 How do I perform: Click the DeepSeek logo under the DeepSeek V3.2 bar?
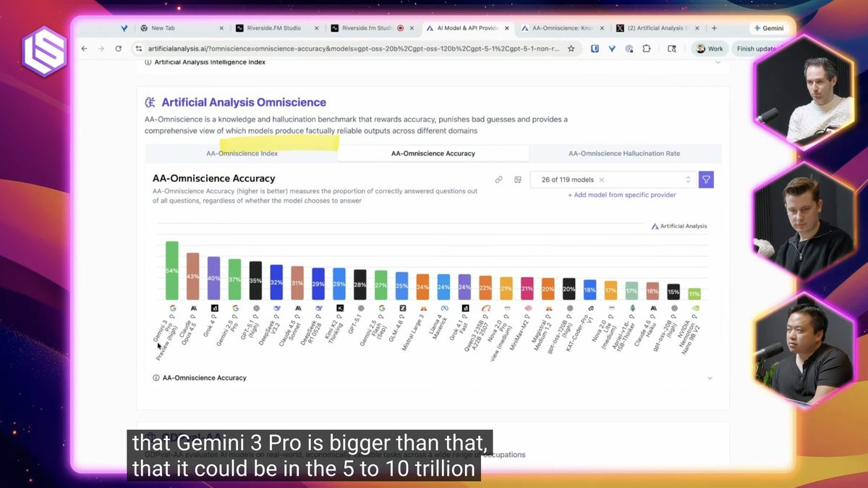pyautogui.click(x=276, y=308)
